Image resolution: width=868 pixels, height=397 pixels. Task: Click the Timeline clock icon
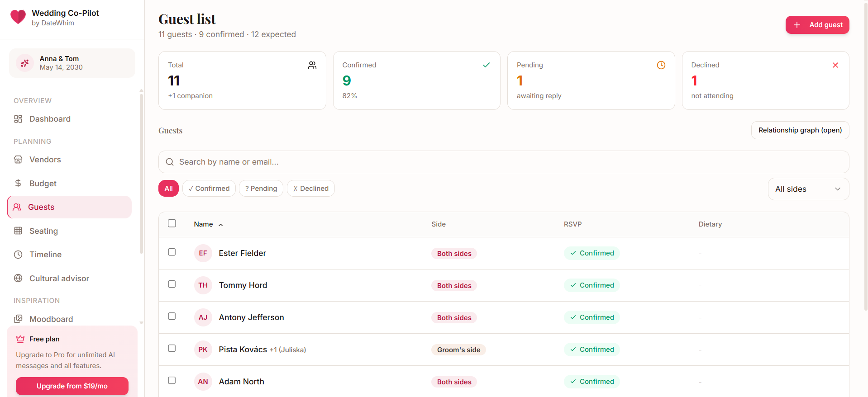coord(18,255)
